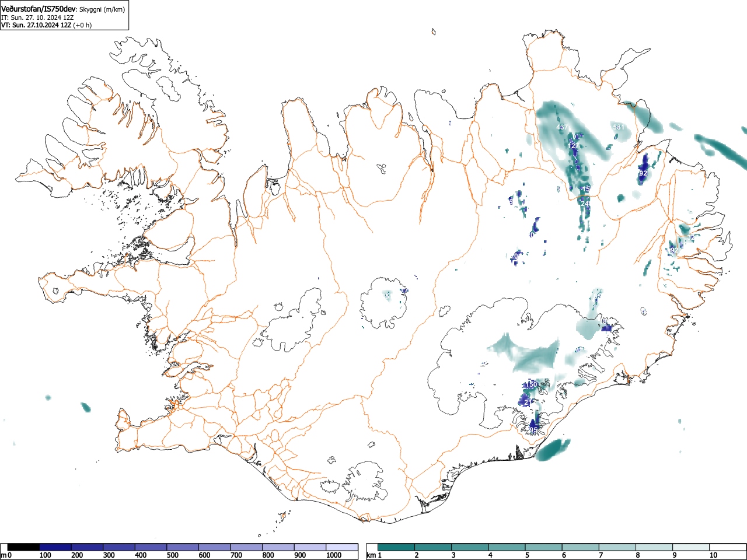Click the 'km' unit label of legend
The height and width of the screenshot is (560, 747).
(371, 555)
